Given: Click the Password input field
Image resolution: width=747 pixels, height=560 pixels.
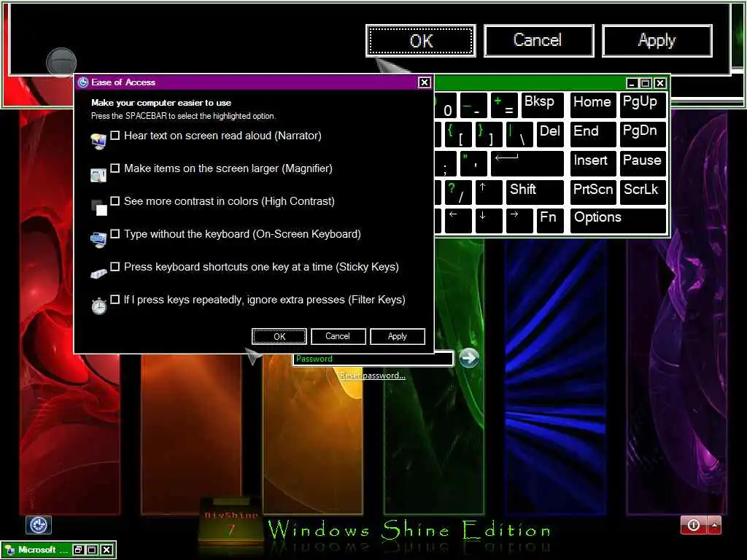Looking at the screenshot, I should [x=373, y=359].
